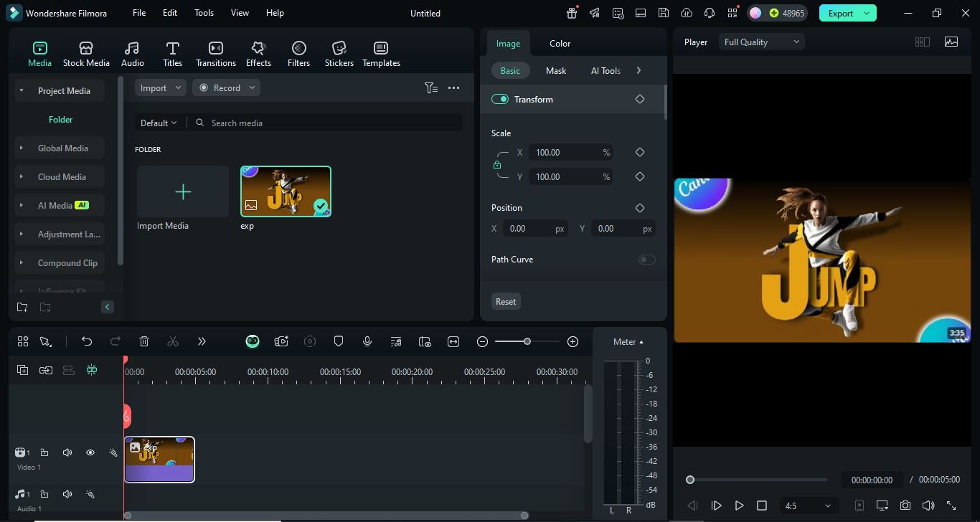The width and height of the screenshot is (980, 522).
Task: Open the View menu
Action: (240, 13)
